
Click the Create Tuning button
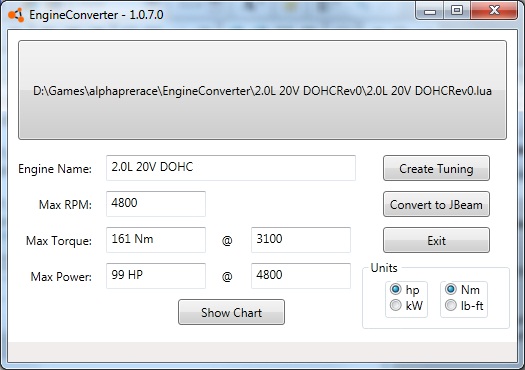click(436, 168)
